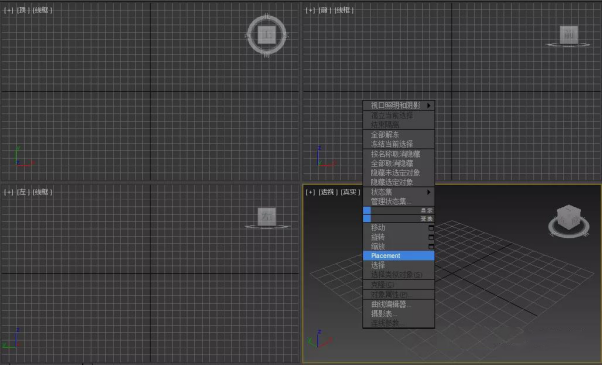Expand 状态集 submenu
The image size is (603, 366).
(399, 192)
